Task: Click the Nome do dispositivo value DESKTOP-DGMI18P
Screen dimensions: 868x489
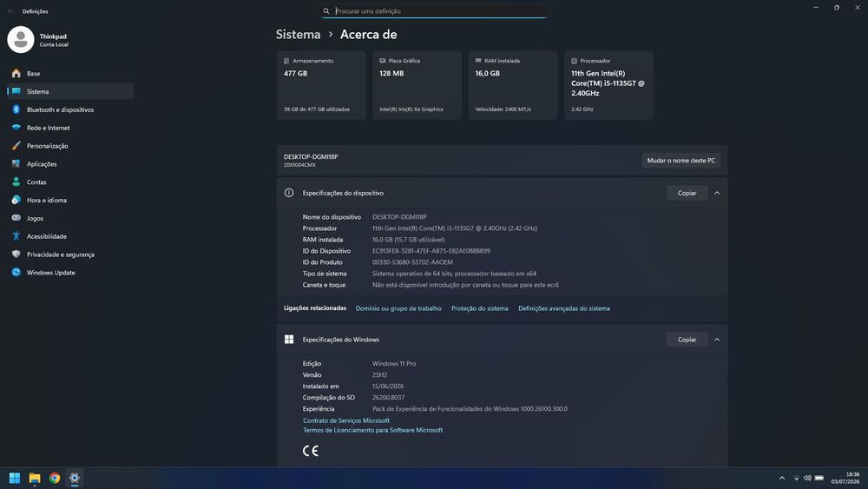Action: (x=399, y=217)
